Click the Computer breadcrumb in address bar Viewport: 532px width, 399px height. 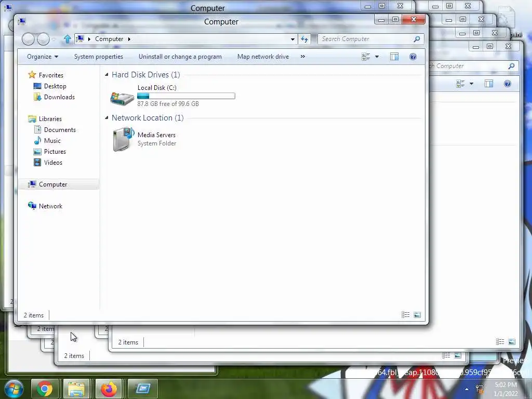coord(109,39)
